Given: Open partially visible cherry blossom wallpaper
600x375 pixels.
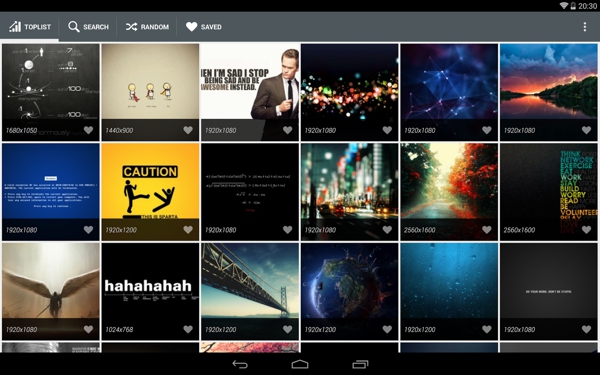Looking at the screenshot, I should tap(250, 347).
